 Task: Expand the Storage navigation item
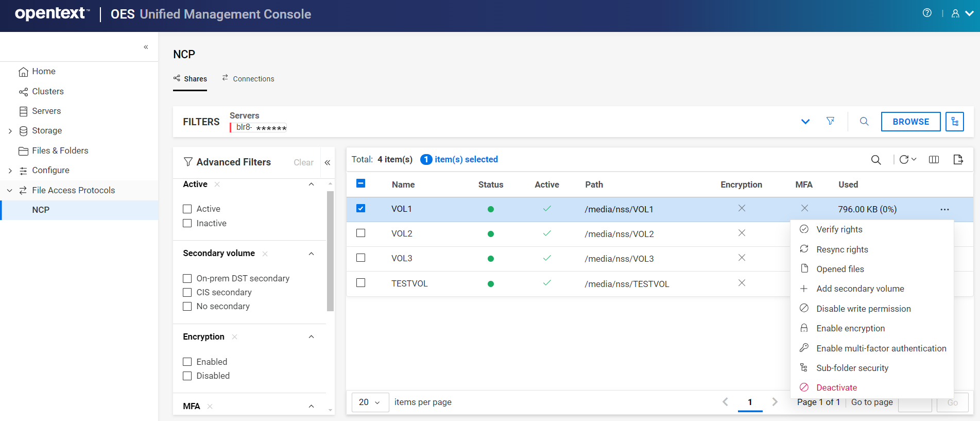10,131
